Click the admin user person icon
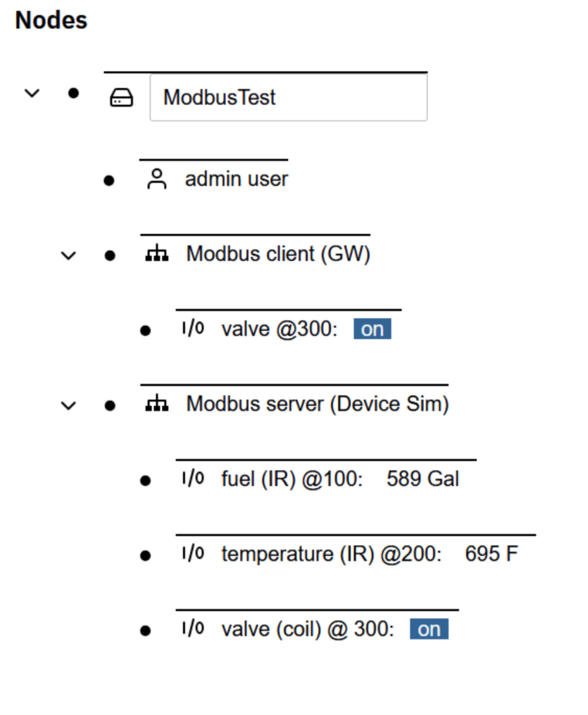The height and width of the screenshot is (715, 588). [x=157, y=180]
